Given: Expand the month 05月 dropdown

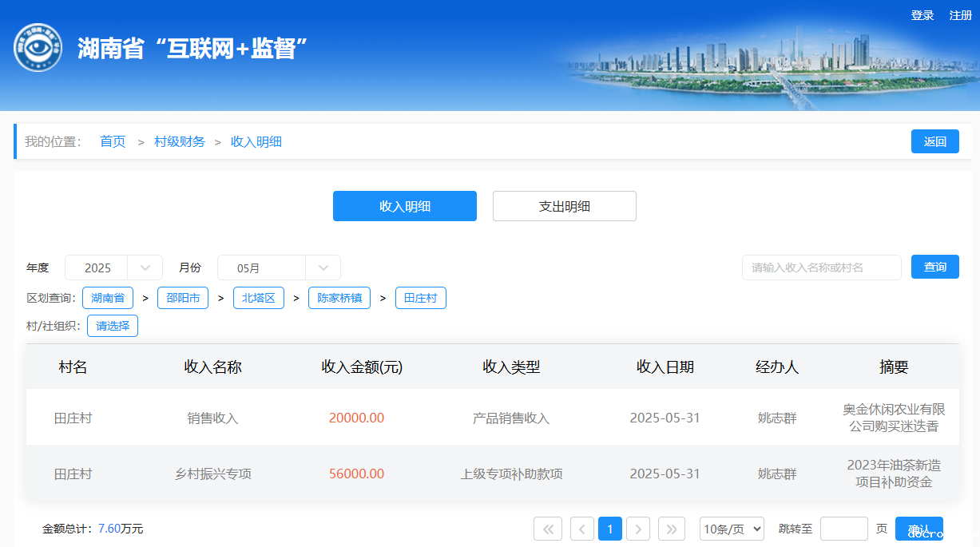Looking at the screenshot, I should point(279,268).
